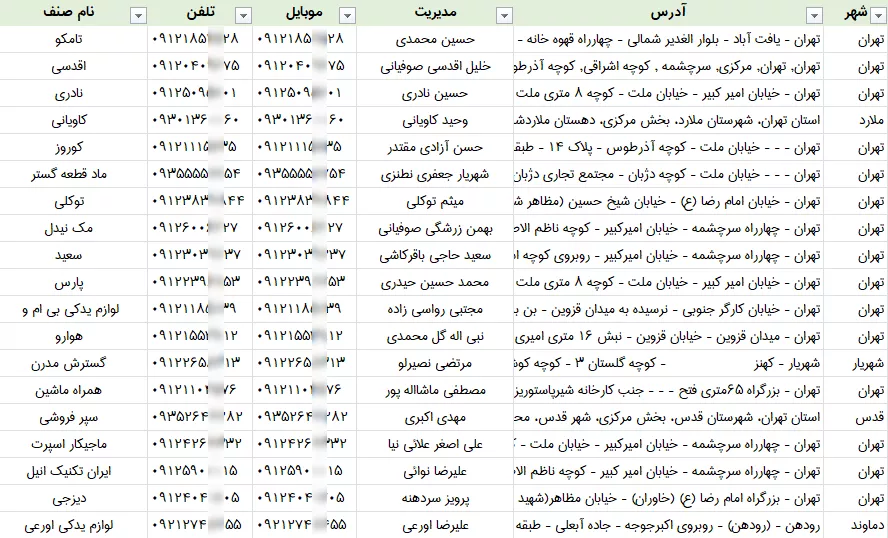Screen dimensions: 888x538
Task: Select business name cell سپر فروشی
Action: [x=74, y=417]
